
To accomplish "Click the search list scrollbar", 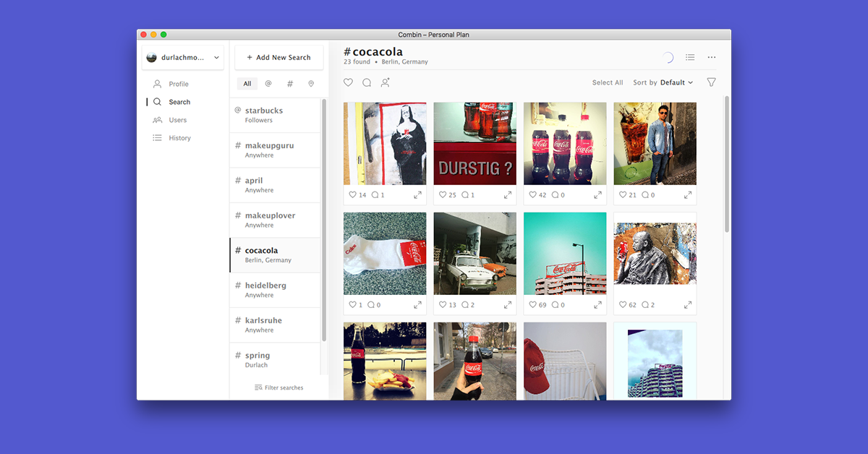I will coord(324,220).
